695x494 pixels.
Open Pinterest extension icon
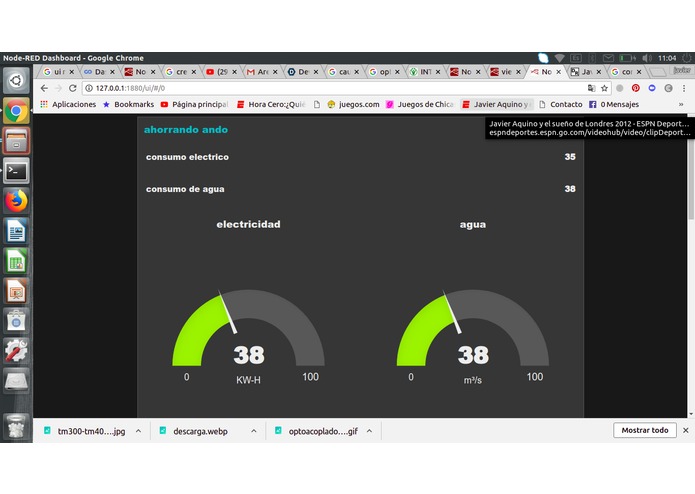[636, 88]
